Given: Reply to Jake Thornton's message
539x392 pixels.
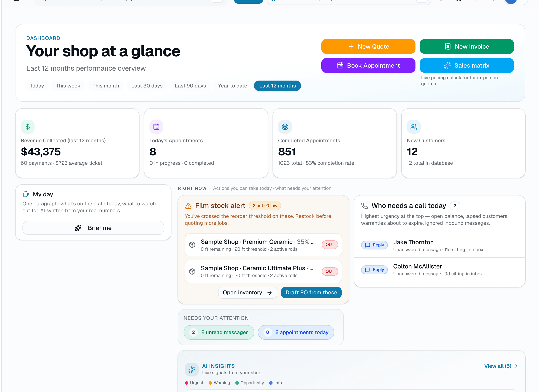Looking at the screenshot, I should click(x=374, y=245).
